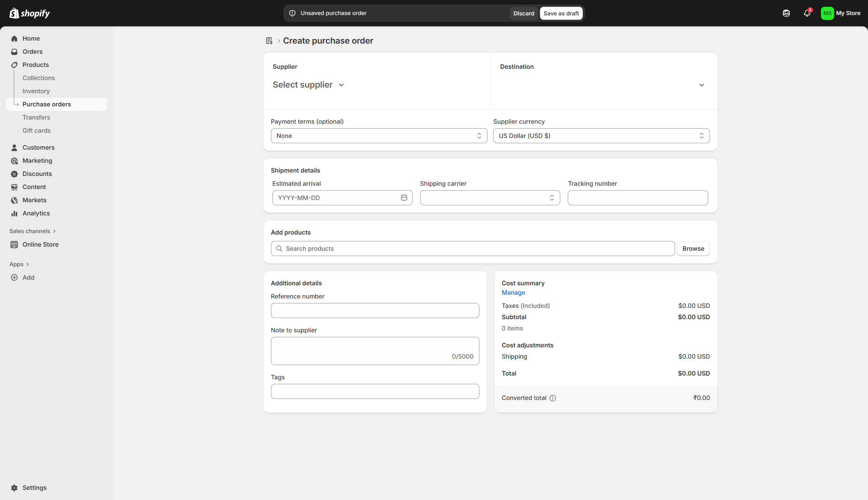Open the Select supplier dropdown
The height and width of the screenshot is (500, 868).
coord(309,85)
